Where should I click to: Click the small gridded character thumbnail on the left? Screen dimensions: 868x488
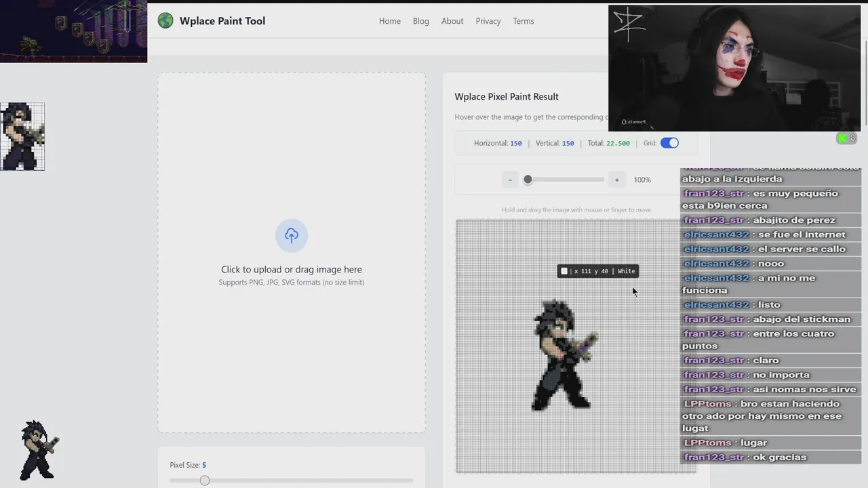tap(22, 136)
